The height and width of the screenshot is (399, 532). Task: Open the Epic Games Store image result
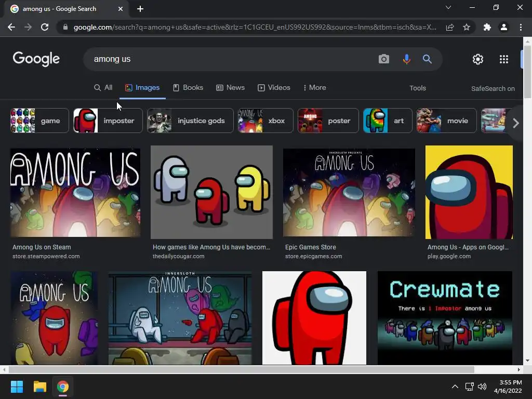point(349,192)
